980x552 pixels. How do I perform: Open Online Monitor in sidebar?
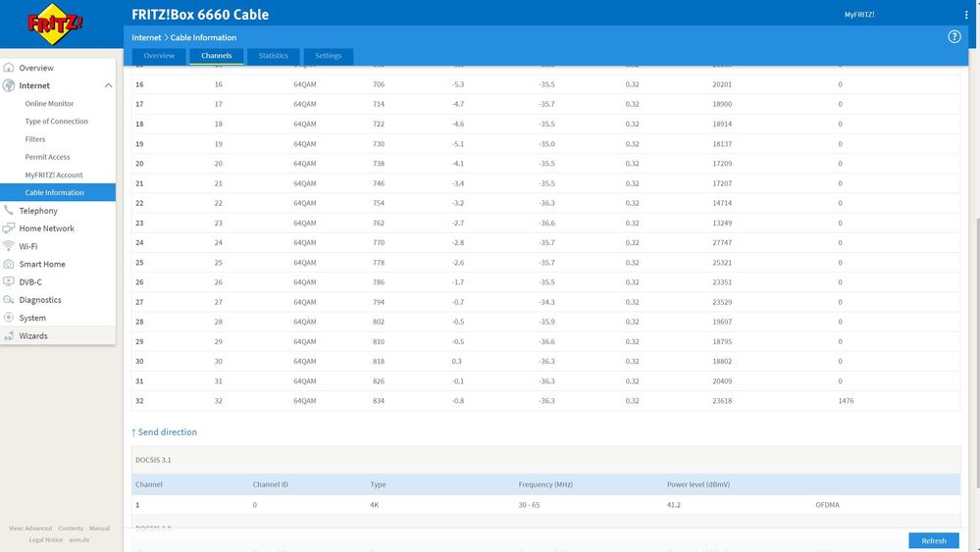[x=49, y=104]
